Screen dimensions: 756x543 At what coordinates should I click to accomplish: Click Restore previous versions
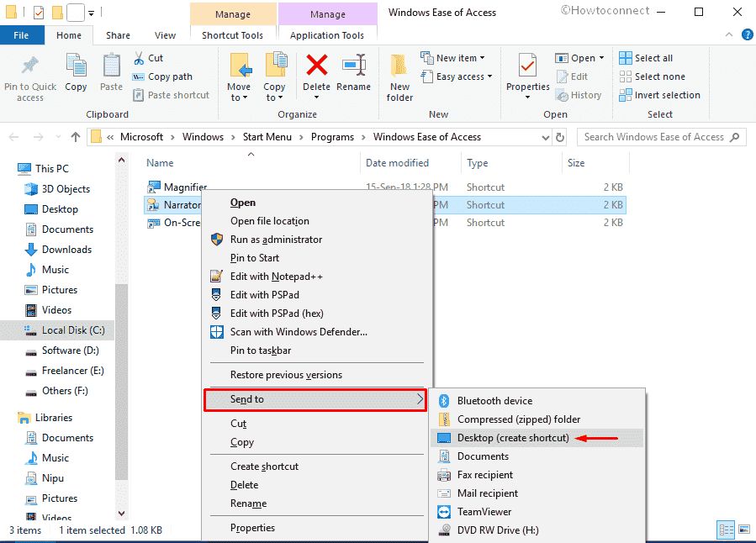coord(317,375)
